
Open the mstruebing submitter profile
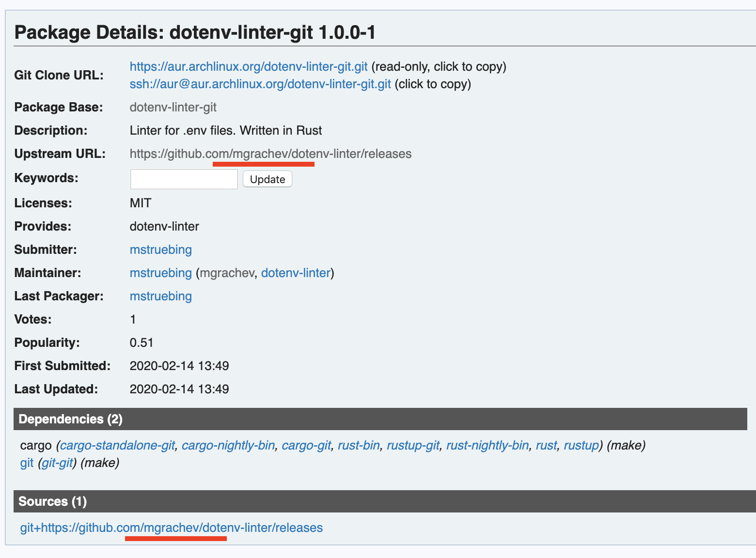(x=160, y=249)
